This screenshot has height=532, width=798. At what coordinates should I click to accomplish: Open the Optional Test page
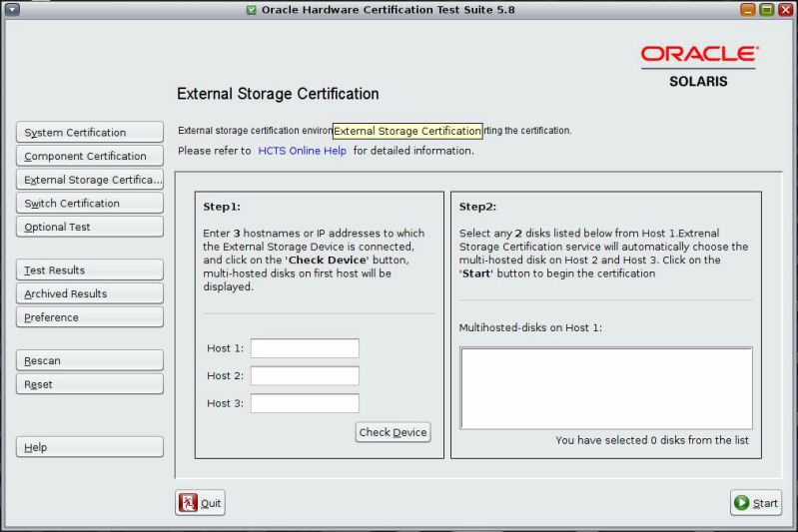tap(90, 227)
